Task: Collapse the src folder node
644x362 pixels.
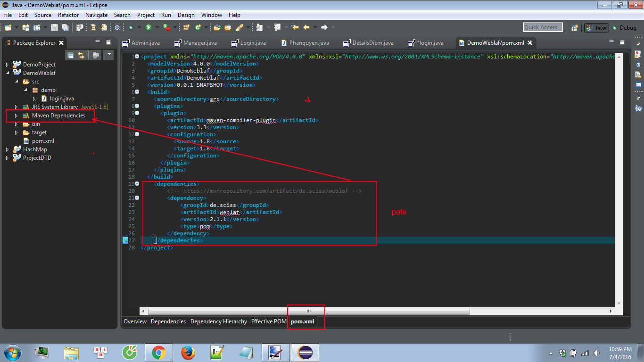Action: tap(17, 82)
